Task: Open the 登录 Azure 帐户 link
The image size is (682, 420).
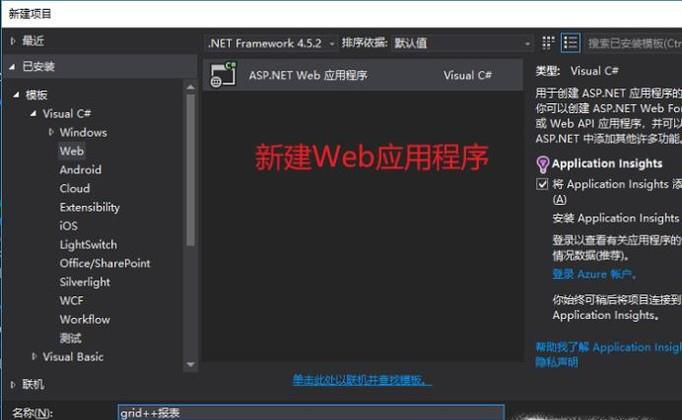Action: tap(594, 274)
